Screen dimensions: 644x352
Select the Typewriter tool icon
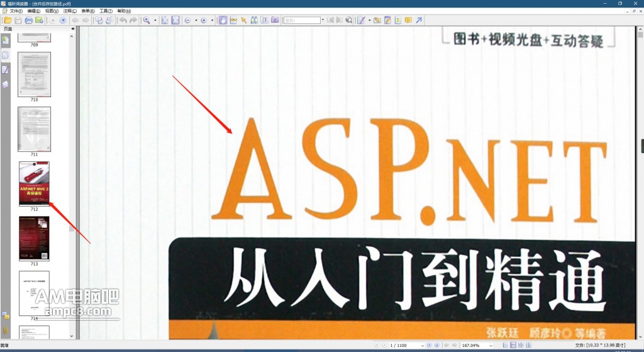coord(361,20)
